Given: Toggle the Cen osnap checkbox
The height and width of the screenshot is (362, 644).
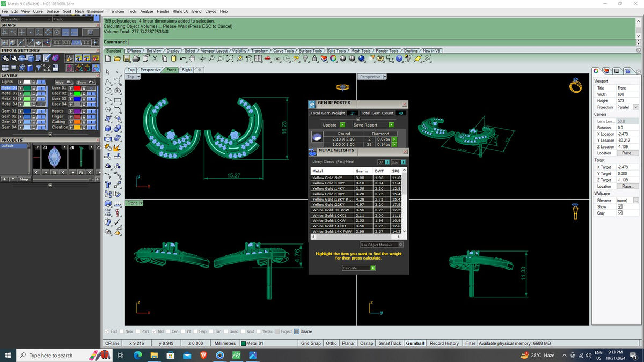Looking at the screenshot, I should click(x=168, y=331).
